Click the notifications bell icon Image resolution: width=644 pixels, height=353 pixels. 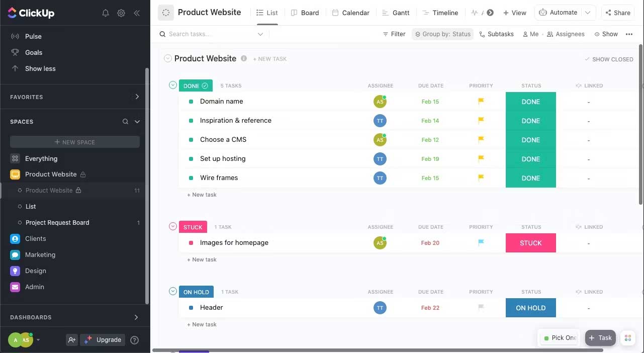point(106,13)
